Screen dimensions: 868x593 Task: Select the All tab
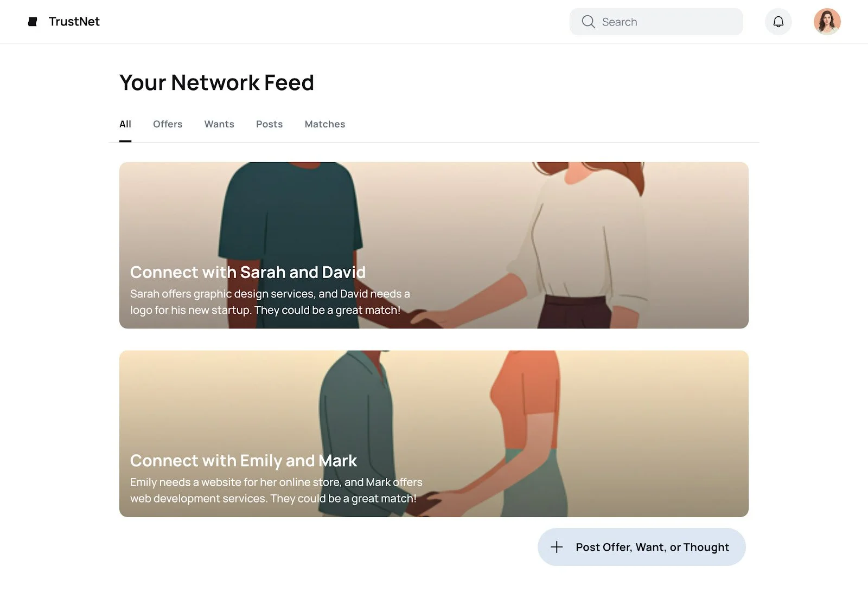pos(125,124)
